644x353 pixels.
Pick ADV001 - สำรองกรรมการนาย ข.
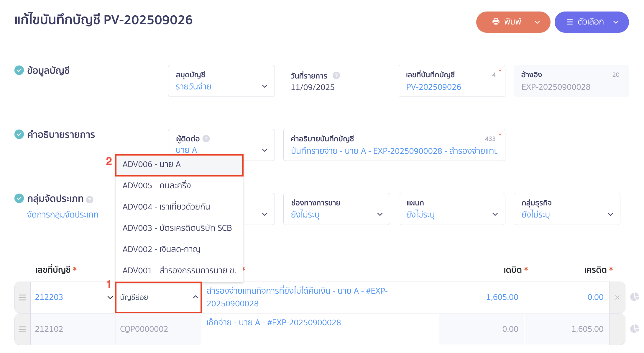[x=179, y=271]
